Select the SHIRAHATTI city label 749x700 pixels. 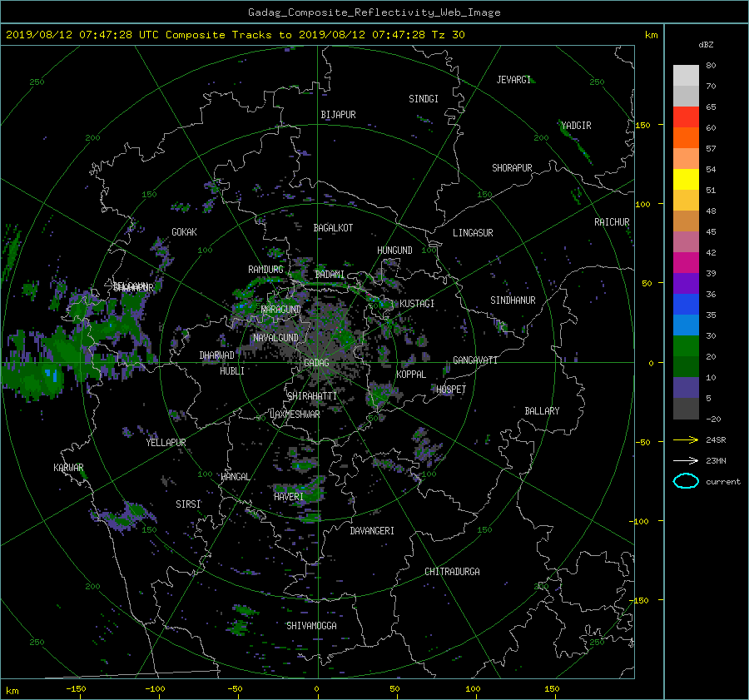(x=312, y=396)
